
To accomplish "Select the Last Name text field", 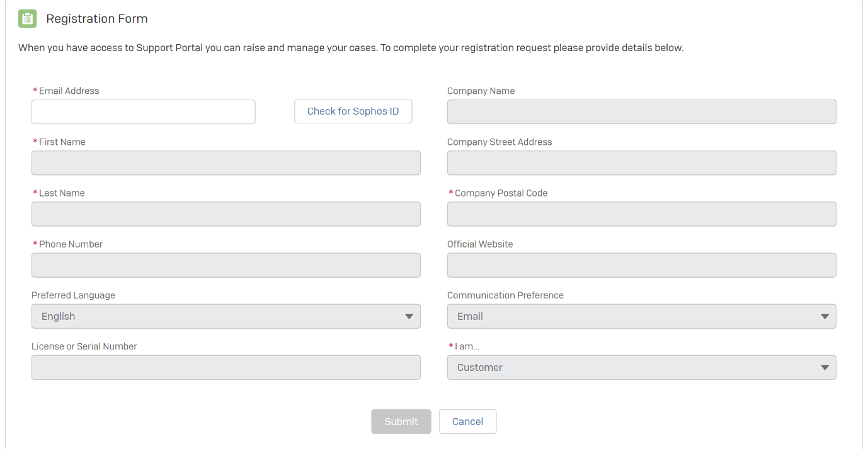I will click(x=226, y=213).
